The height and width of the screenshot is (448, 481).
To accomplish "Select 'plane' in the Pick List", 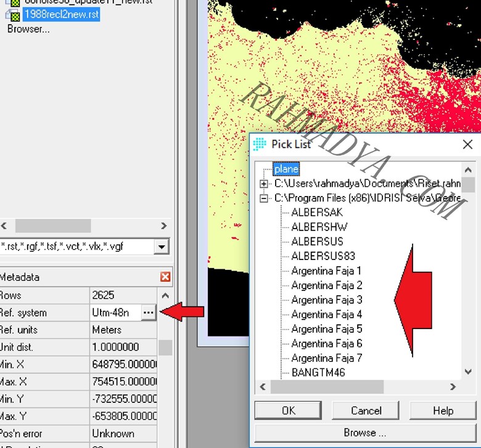I will click(286, 169).
